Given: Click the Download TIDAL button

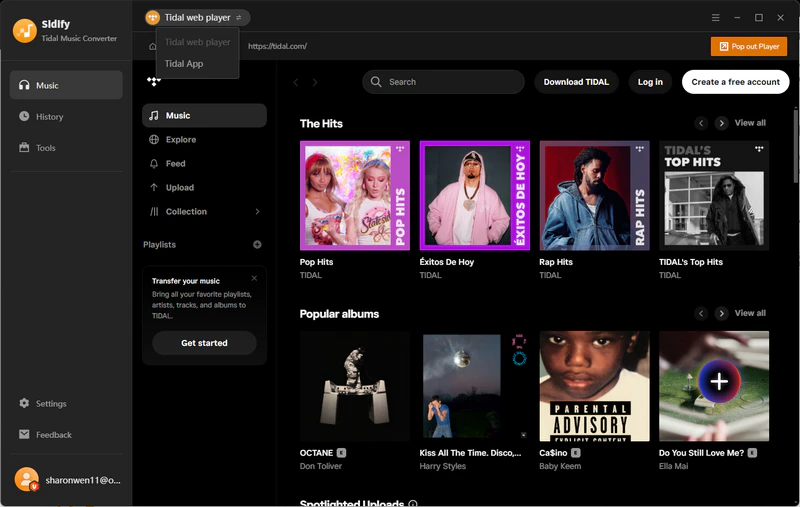Looking at the screenshot, I should [576, 82].
